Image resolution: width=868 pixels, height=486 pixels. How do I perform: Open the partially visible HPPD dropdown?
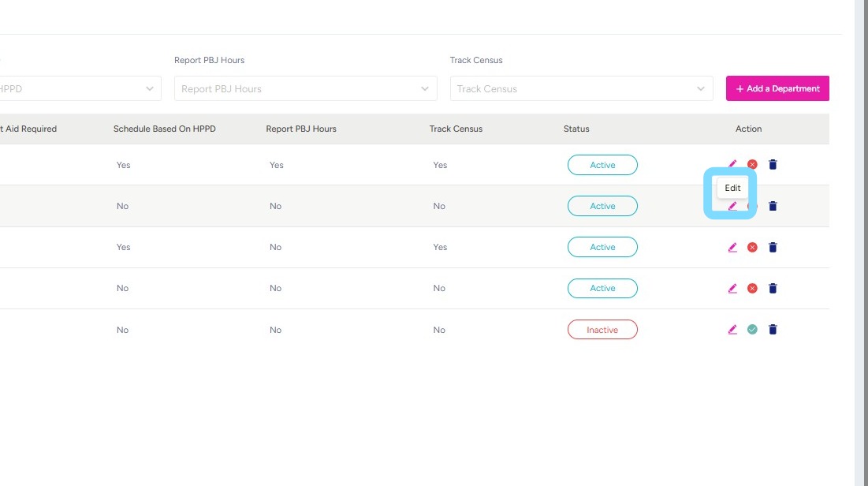pos(79,89)
